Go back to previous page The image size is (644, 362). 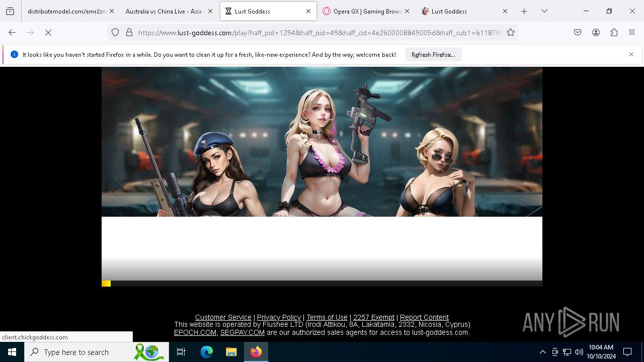[12, 32]
